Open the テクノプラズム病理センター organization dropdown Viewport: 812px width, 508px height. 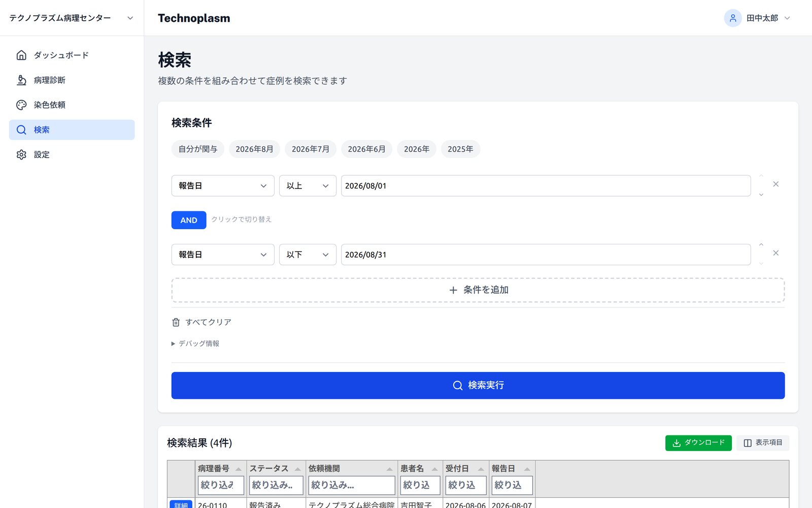click(x=72, y=18)
